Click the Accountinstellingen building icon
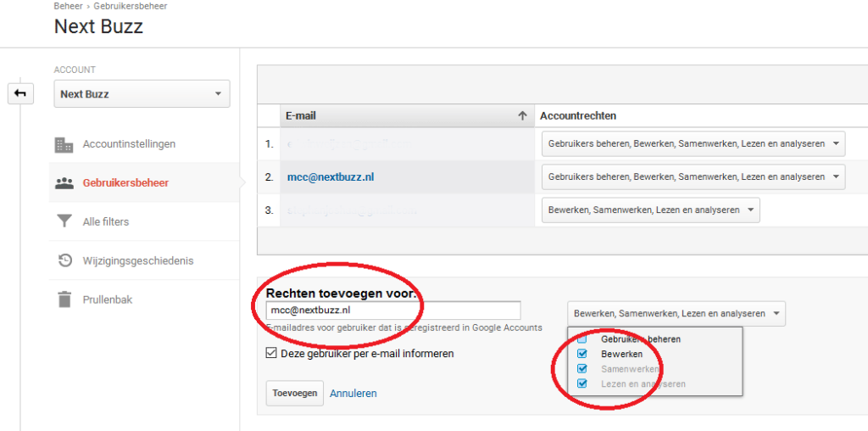 point(64,144)
